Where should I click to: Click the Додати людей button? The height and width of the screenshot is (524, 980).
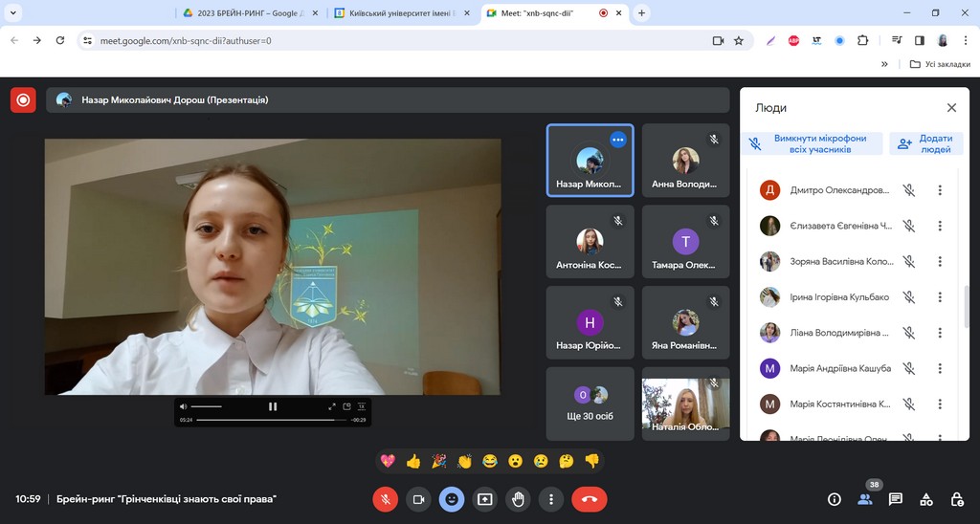926,143
